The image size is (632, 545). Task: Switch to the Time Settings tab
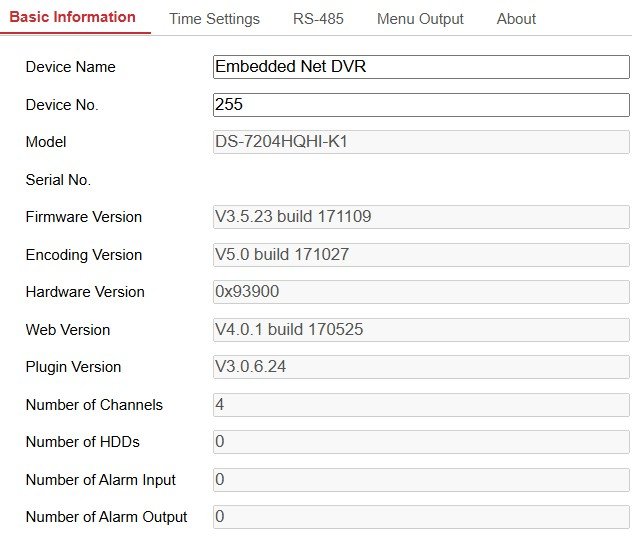214,19
